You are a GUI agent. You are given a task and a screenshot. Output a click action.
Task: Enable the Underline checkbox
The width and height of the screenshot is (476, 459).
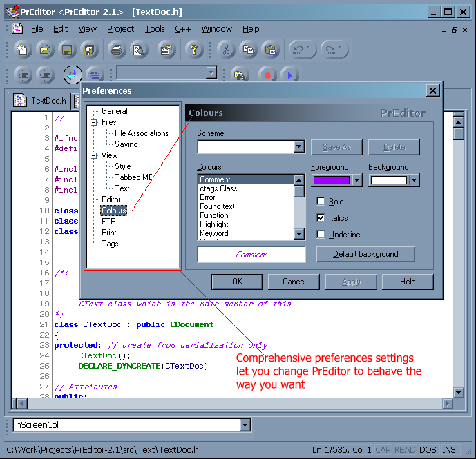(x=321, y=235)
